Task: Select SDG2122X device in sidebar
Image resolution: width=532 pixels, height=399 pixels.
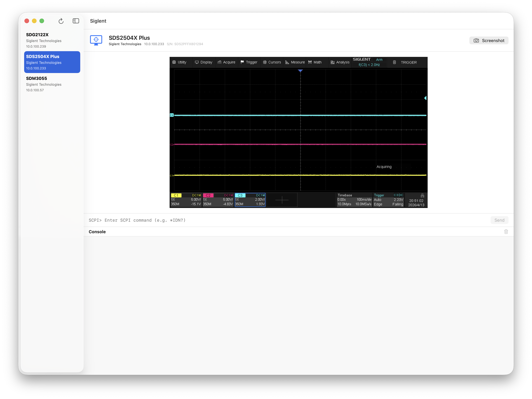Action: pyautogui.click(x=52, y=40)
